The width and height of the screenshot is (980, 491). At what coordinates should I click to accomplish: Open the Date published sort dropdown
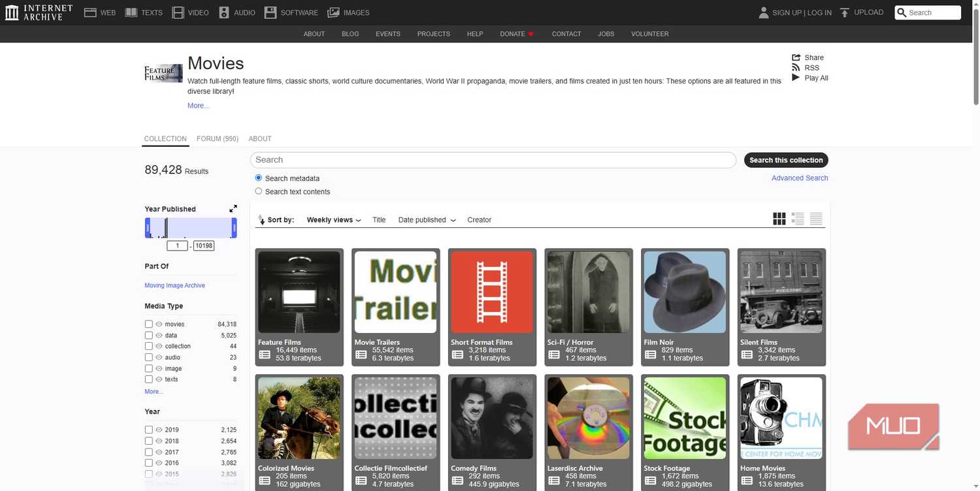pos(427,220)
